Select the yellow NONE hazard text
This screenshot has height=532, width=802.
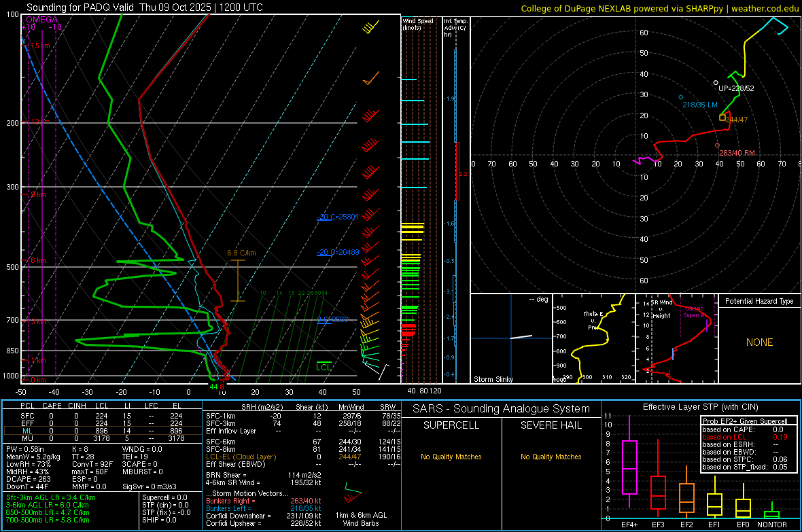click(759, 342)
